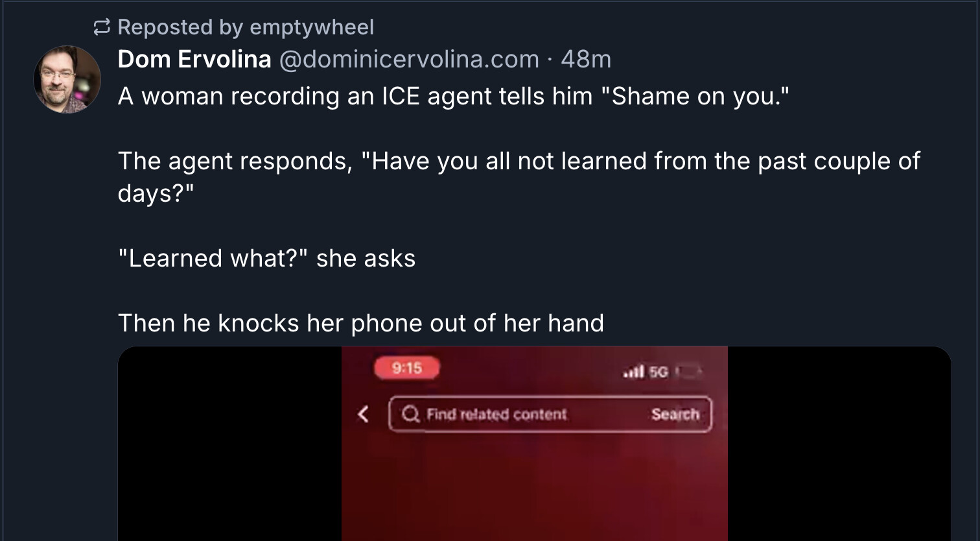The height and width of the screenshot is (541, 980).
Task: Open the post at the "Shame on you" line
Action: 454,96
